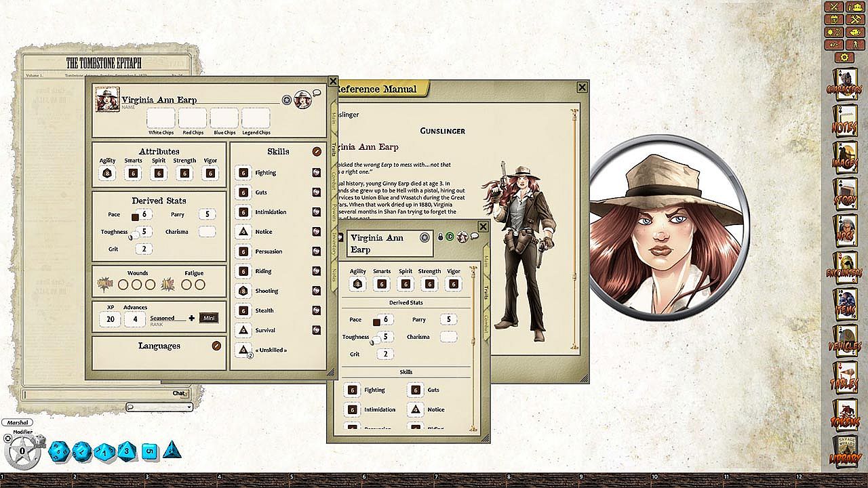Image resolution: width=868 pixels, height=488 pixels.
Task: Pick the blue d20 die
Action: click(x=59, y=450)
